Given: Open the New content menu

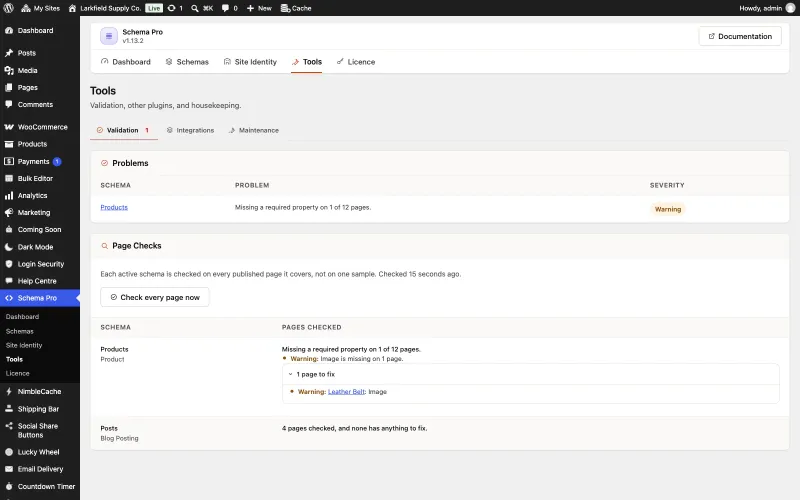Looking at the screenshot, I should (259, 8).
